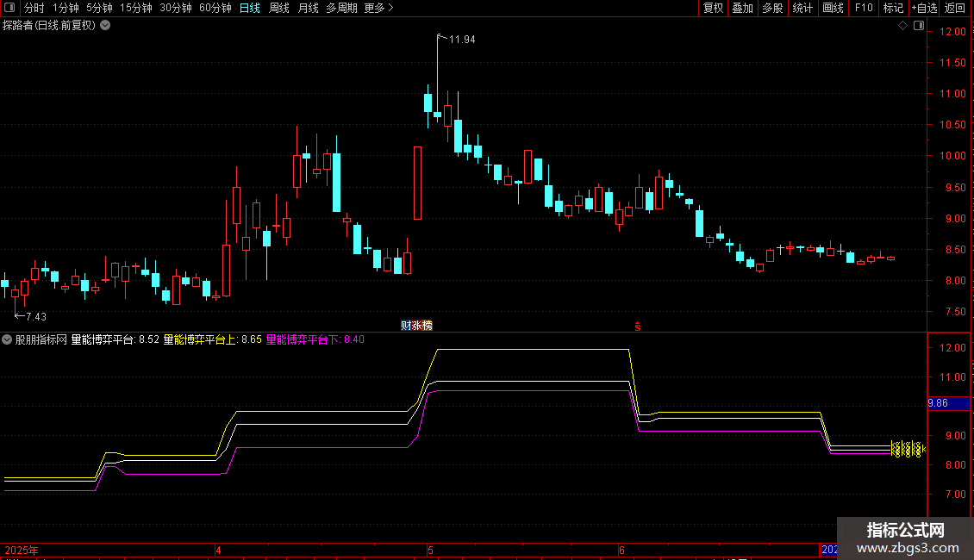
Task: Click the white 量能博弈平台: 8.52 readout
Action: point(115,339)
